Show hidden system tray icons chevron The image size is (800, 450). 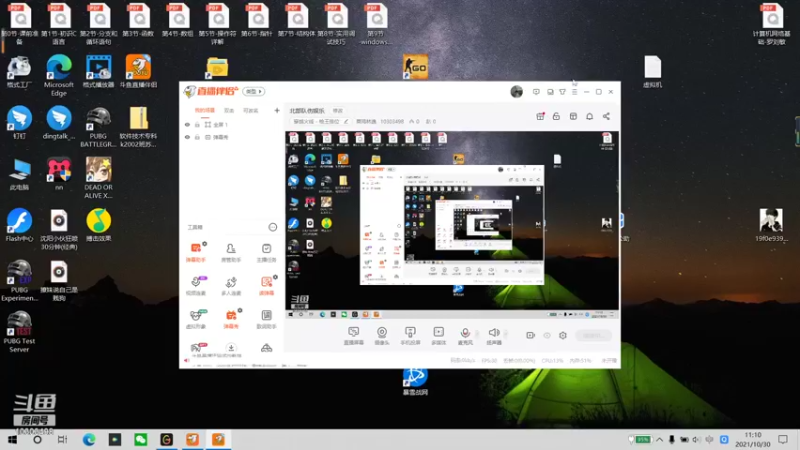tap(660, 439)
